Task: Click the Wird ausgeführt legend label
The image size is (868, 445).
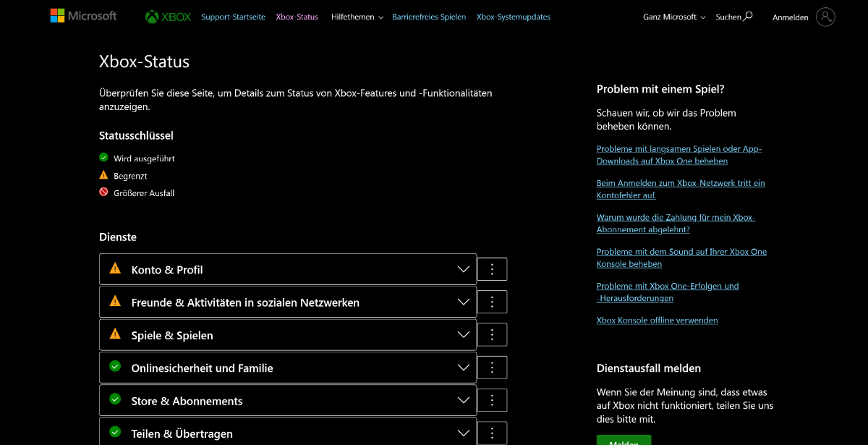Action: pyautogui.click(x=144, y=158)
